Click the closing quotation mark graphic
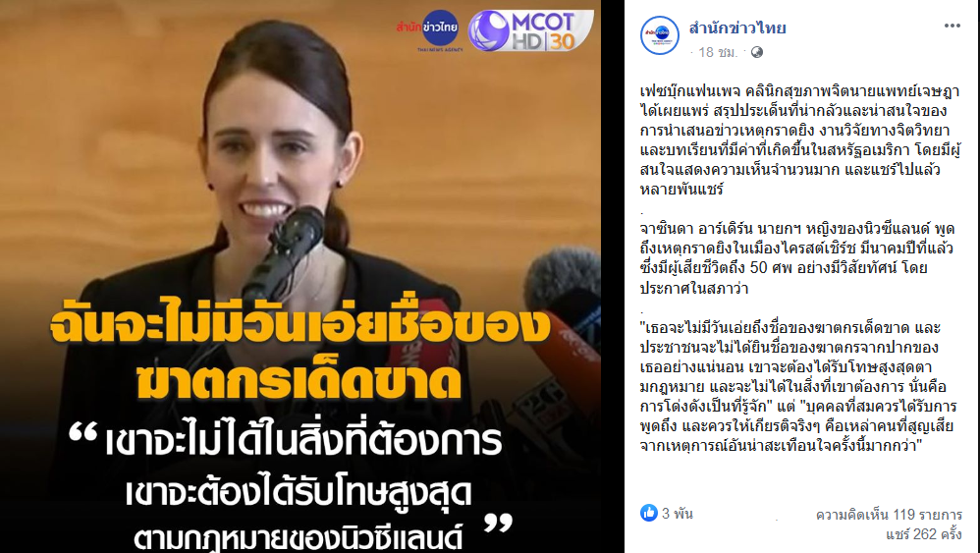Image resolution: width=980 pixels, height=553 pixels. coord(498,523)
